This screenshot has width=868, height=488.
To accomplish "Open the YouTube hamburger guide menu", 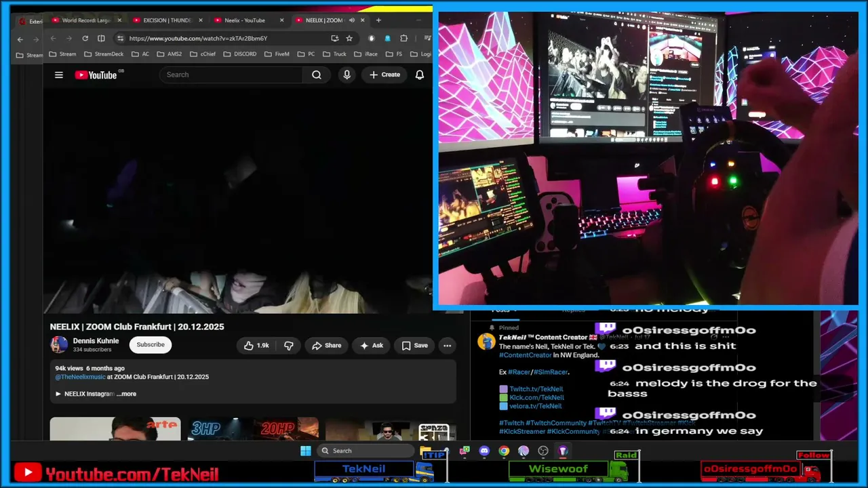I will click(x=59, y=75).
